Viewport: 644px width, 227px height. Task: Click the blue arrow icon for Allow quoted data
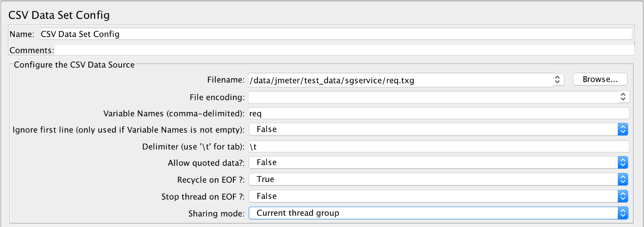point(623,163)
